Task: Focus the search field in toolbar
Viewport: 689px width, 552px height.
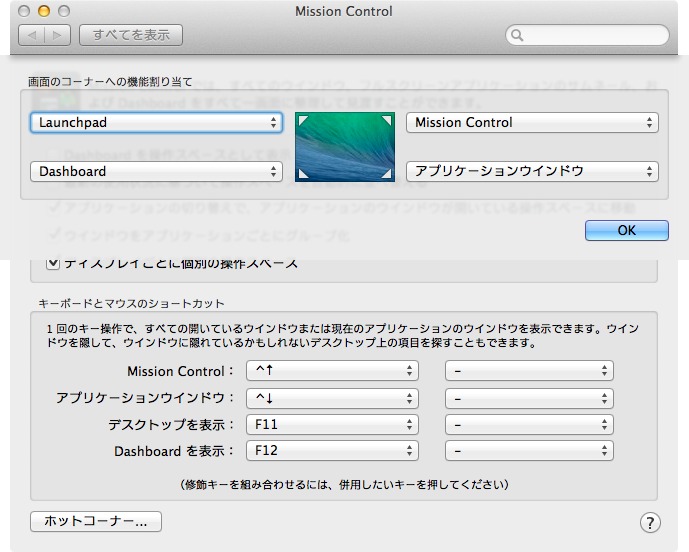Action: tap(587, 35)
